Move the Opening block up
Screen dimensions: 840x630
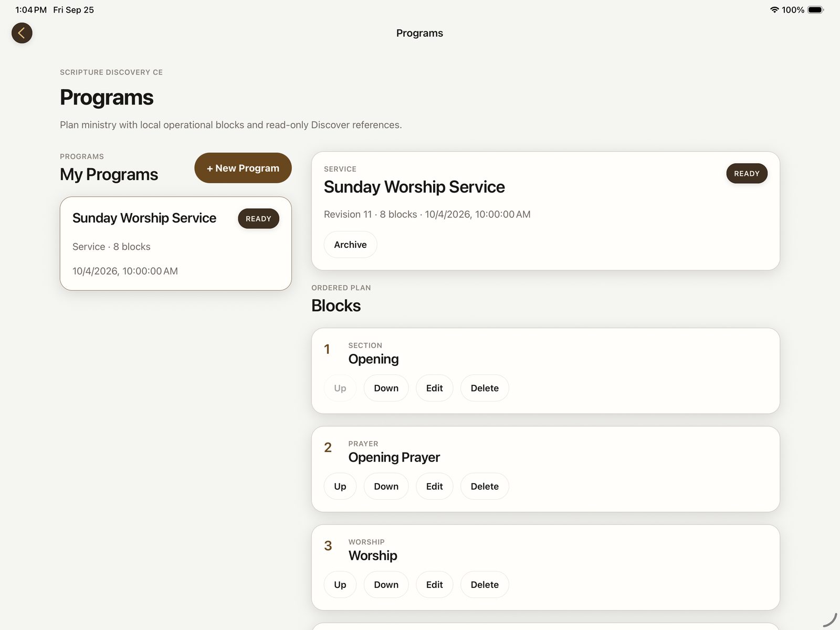340,388
